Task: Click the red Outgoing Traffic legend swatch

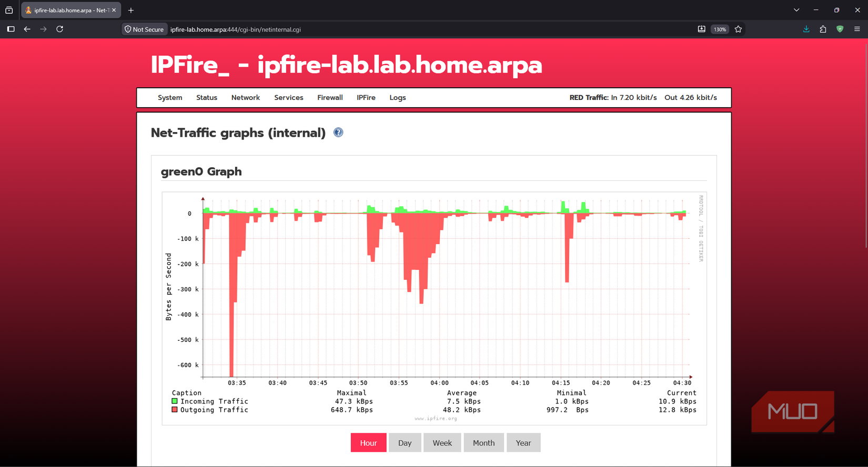Action: coord(175,410)
